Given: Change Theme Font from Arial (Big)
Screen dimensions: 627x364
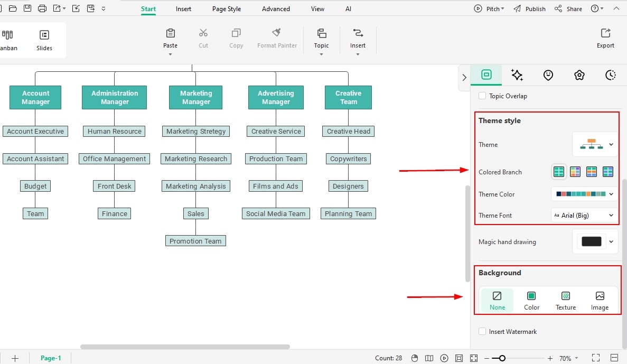Looking at the screenshot, I should coord(584,215).
